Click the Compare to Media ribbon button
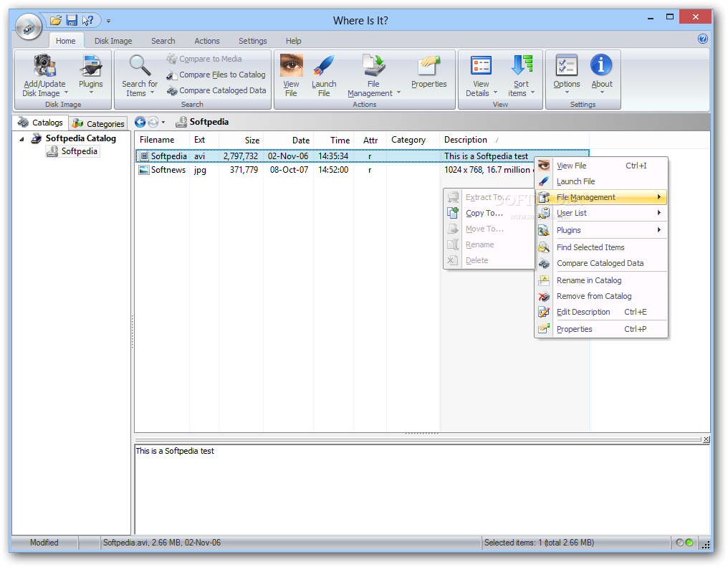Viewport: 728px width, 567px height. point(204,59)
